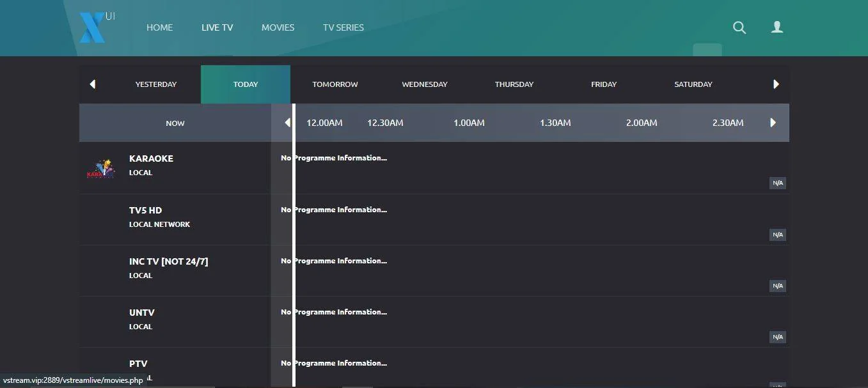Open the KARAOKE channel

pos(151,159)
